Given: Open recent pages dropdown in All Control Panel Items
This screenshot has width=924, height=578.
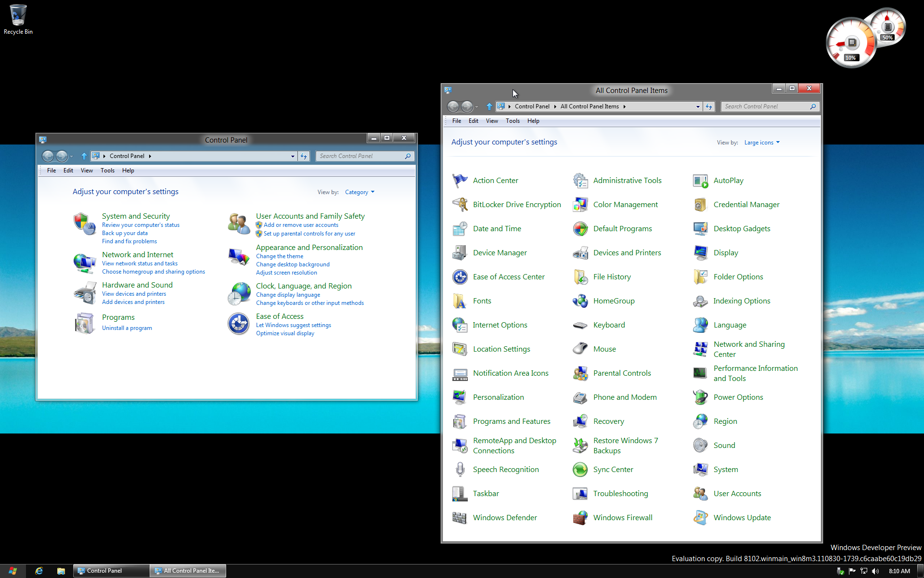Looking at the screenshot, I should pos(477,106).
